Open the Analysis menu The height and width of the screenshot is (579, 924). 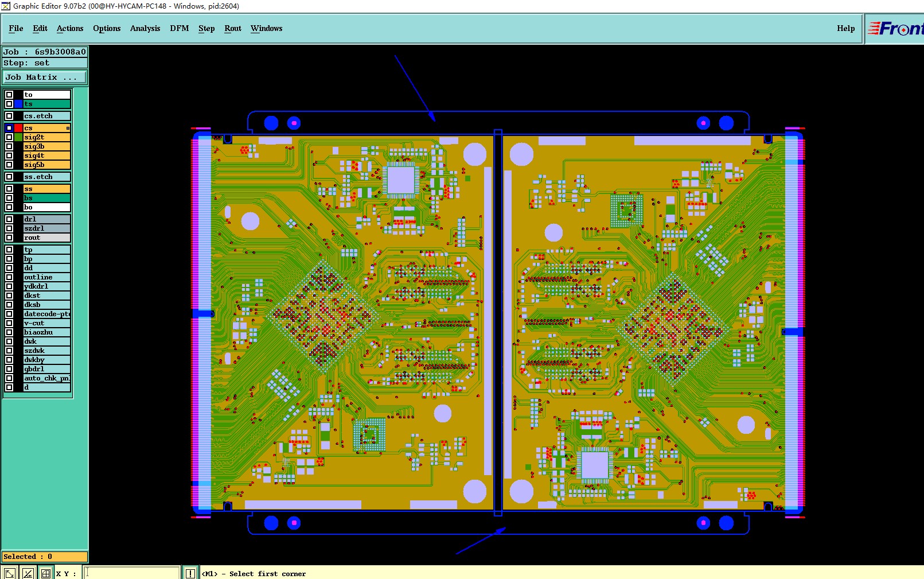click(x=145, y=28)
